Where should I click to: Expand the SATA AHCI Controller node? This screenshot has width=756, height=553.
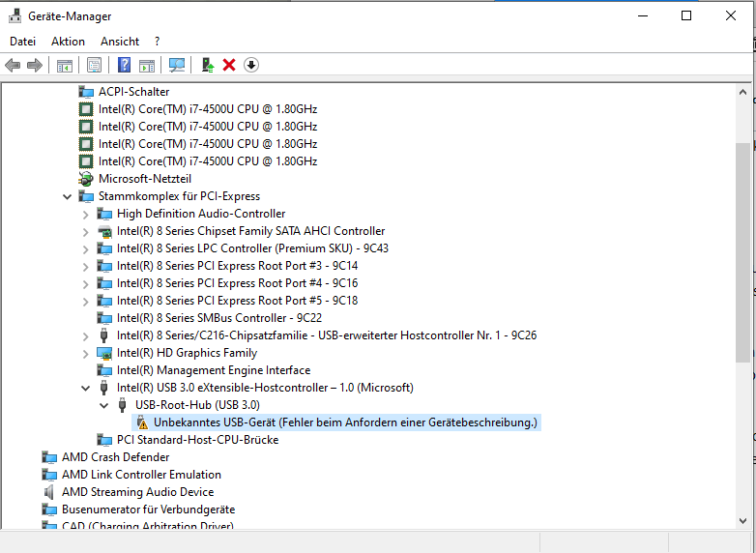pos(85,231)
